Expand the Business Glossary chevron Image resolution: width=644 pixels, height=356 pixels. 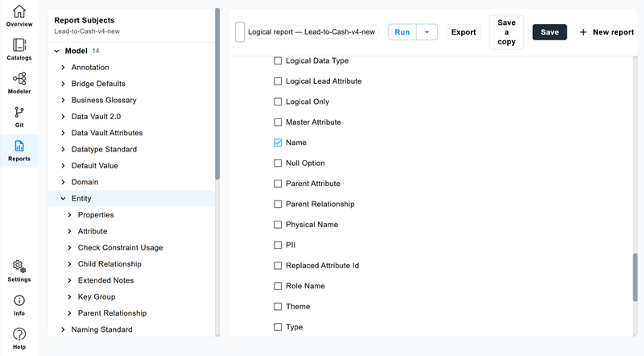(64, 101)
